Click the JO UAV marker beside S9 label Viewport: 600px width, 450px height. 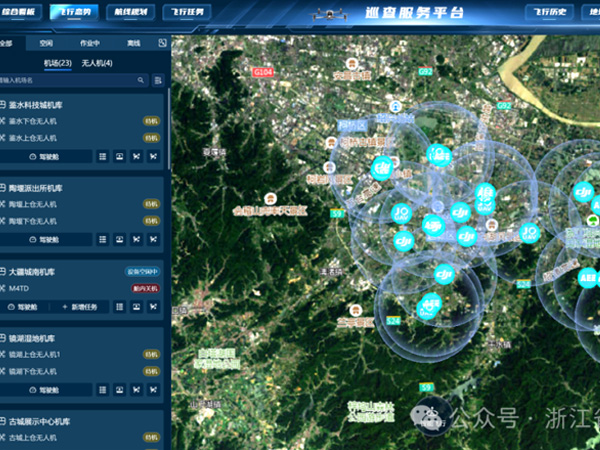[401, 213]
